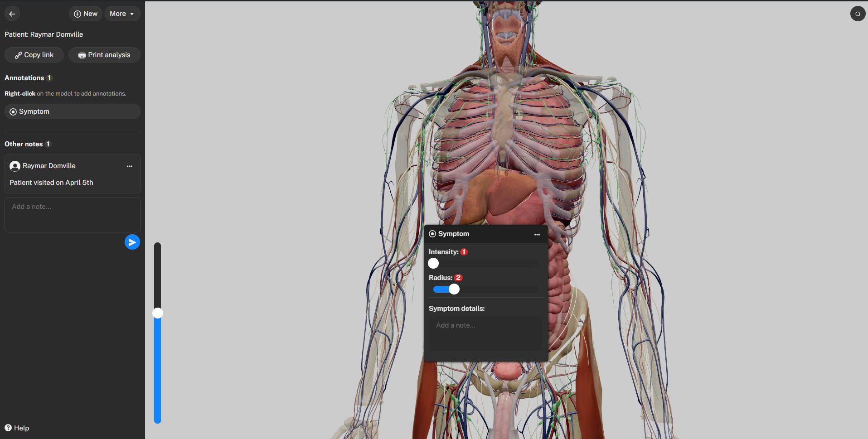
Task: Click the Symptom target icon in popup header
Action: point(432,234)
